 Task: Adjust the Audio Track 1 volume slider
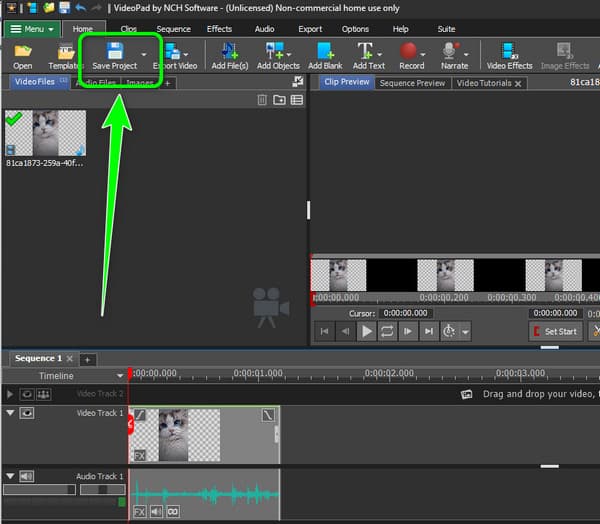[39, 490]
